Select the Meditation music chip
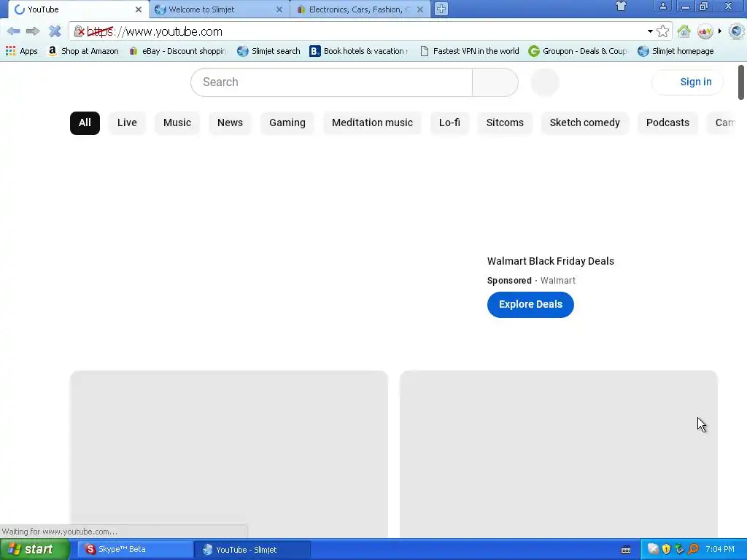Screen dimensions: 747x560 [x=372, y=122]
